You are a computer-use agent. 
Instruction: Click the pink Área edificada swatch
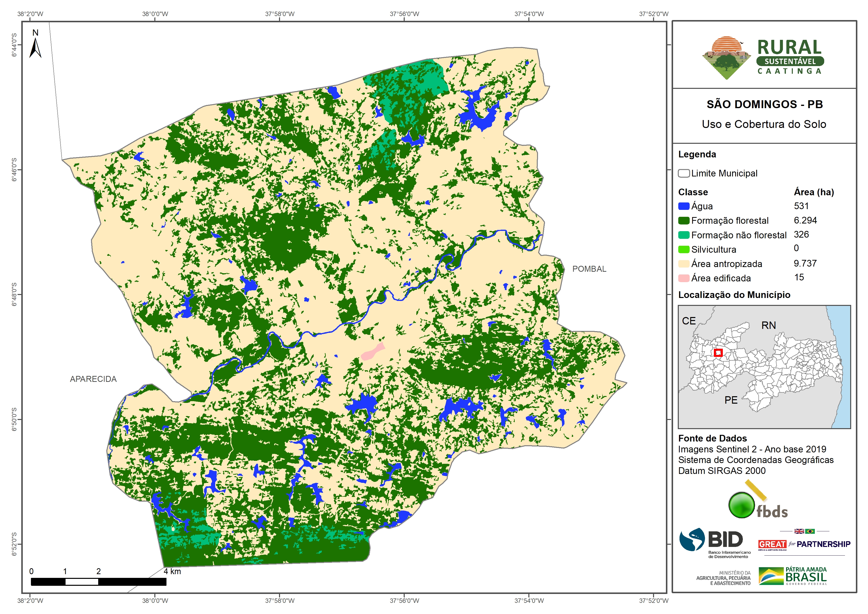click(683, 278)
